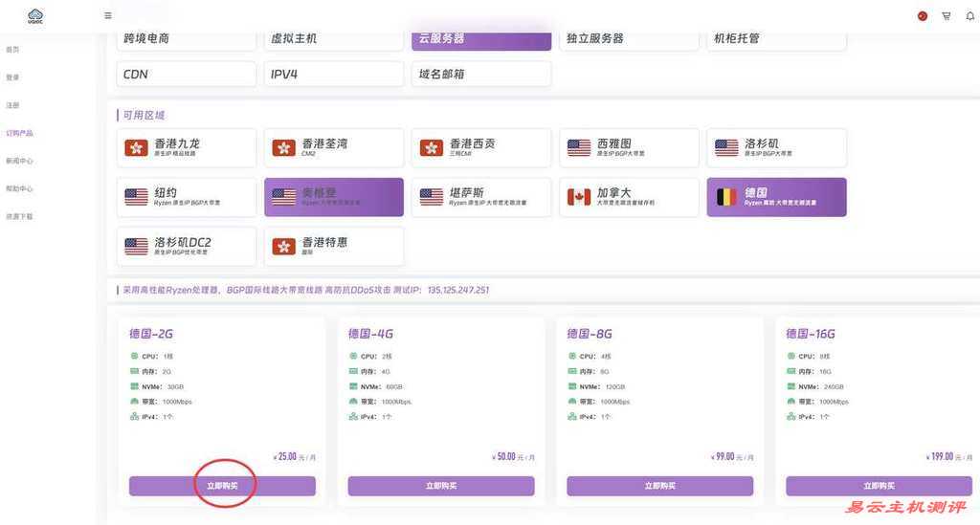This screenshot has height=525, width=980.
Task: Open 新闻中心 in the sidebar
Action: [x=19, y=161]
